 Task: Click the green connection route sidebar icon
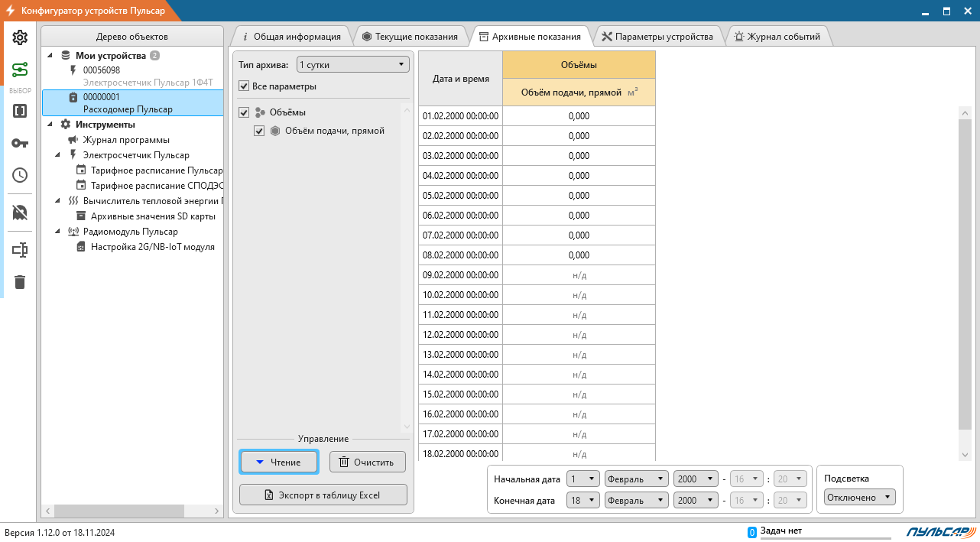[x=20, y=70]
